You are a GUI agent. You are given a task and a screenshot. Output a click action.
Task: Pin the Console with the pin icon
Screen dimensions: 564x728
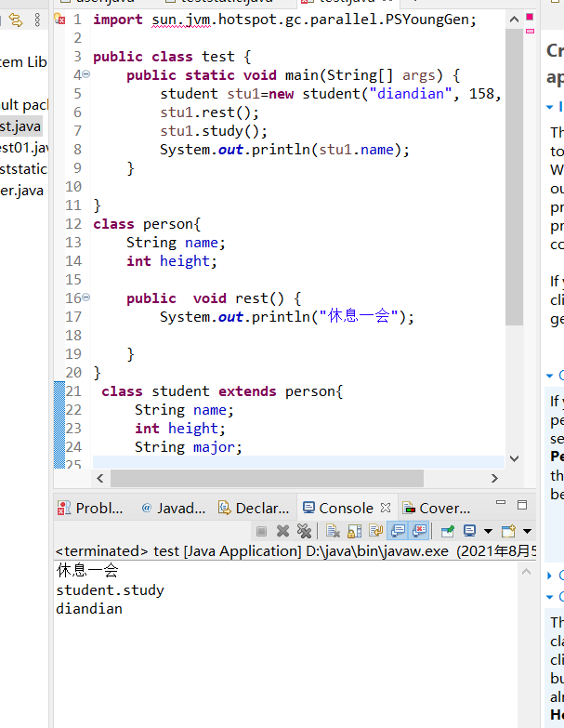448,531
